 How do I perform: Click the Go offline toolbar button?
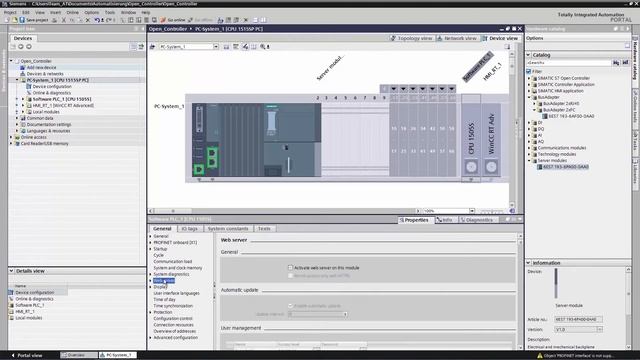click(x=200, y=20)
